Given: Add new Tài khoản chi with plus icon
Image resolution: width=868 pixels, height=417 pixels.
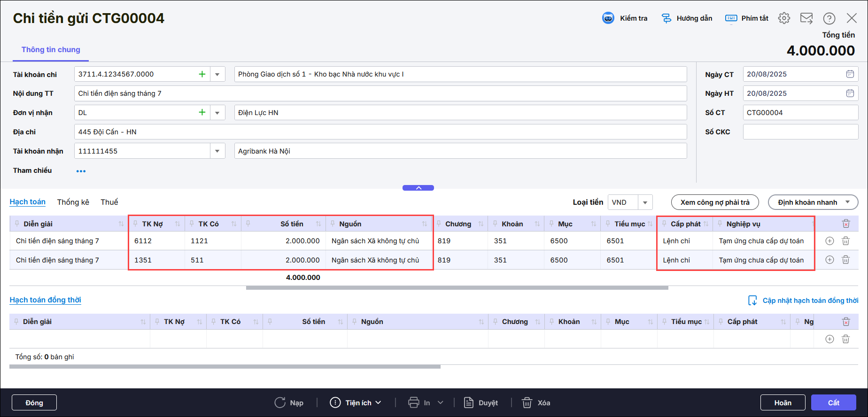Looking at the screenshot, I should [x=202, y=74].
